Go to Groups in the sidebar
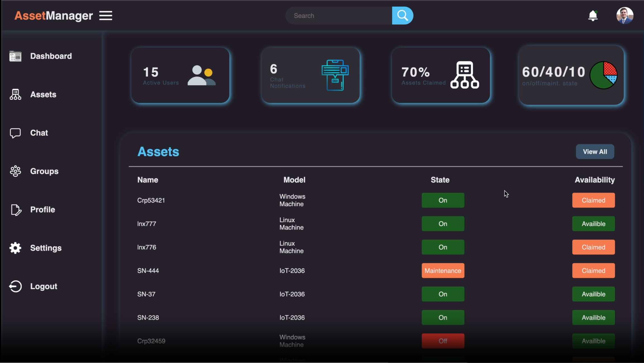Screen dimensions: 644x363 [x=44, y=171]
